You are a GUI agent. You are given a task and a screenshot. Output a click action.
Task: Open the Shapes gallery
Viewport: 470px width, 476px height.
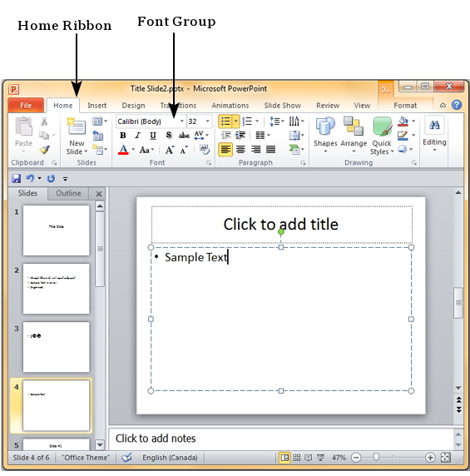(x=325, y=135)
